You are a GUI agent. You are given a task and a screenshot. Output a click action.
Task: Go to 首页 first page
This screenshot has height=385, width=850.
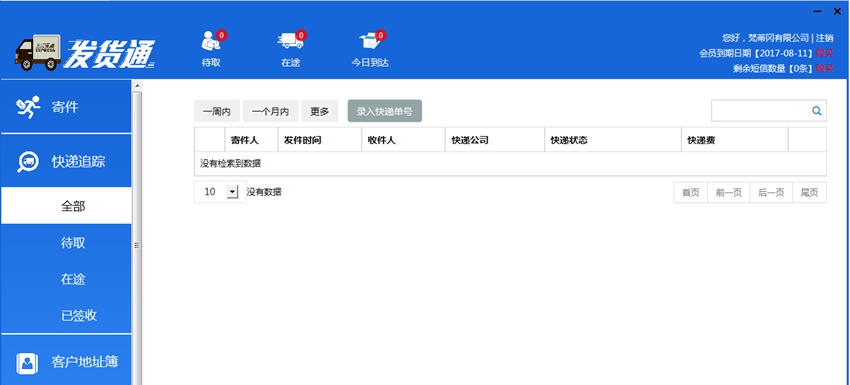pyautogui.click(x=691, y=192)
